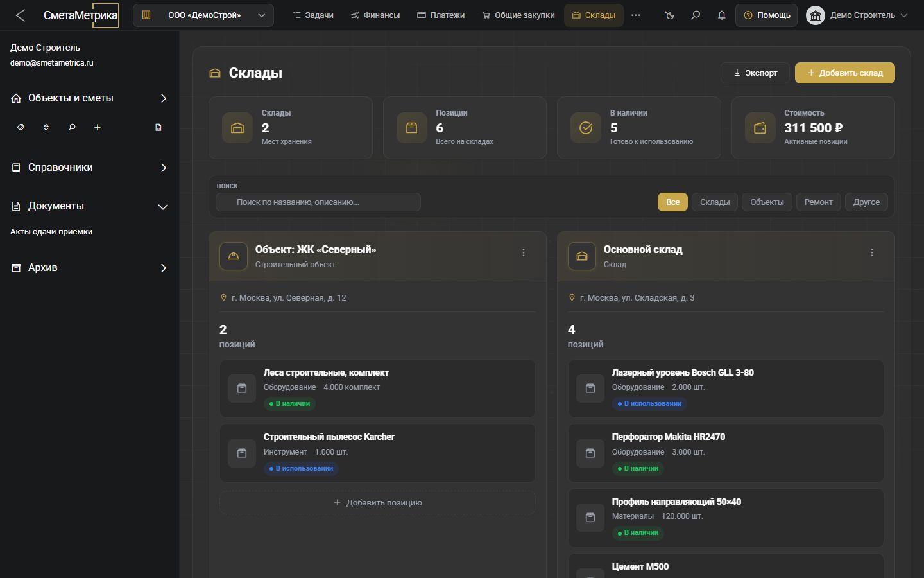Click the warehouse search input field
Viewport: 924px width, 578px height.
318,202
